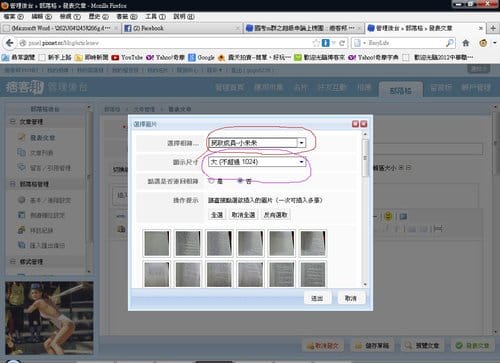Click the 文章列表 sidebar item
The height and width of the screenshot is (363, 500).
(x=42, y=153)
